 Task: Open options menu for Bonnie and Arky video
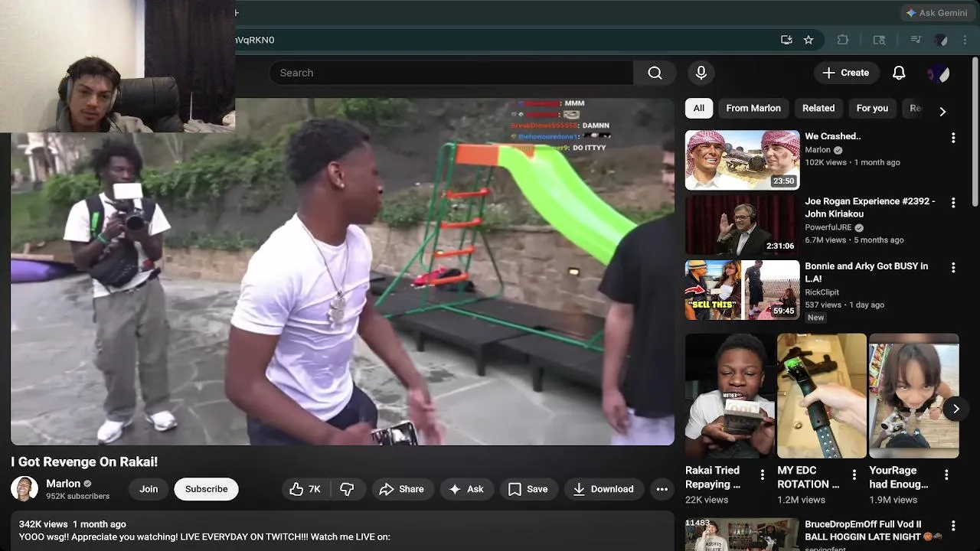(953, 268)
